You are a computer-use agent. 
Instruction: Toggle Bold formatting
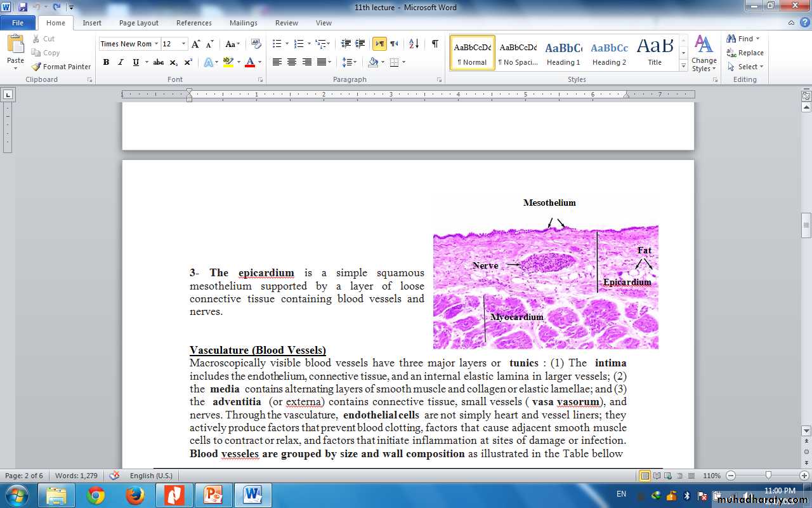pyautogui.click(x=106, y=62)
